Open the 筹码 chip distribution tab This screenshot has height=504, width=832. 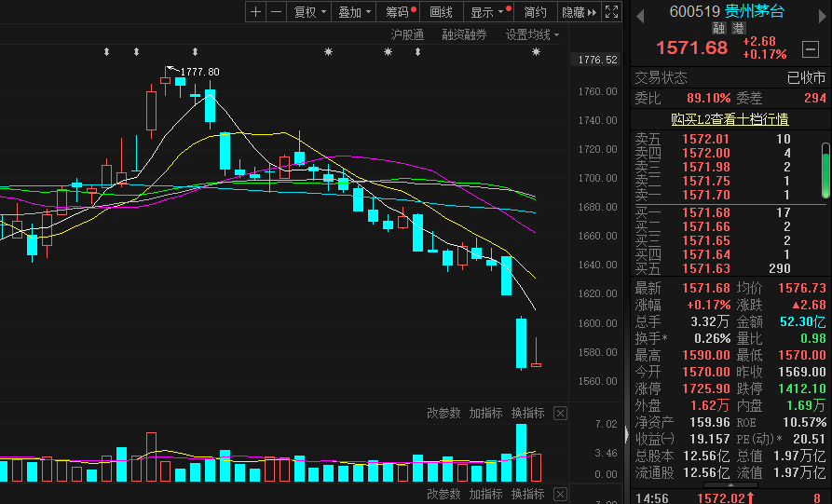[x=401, y=12]
